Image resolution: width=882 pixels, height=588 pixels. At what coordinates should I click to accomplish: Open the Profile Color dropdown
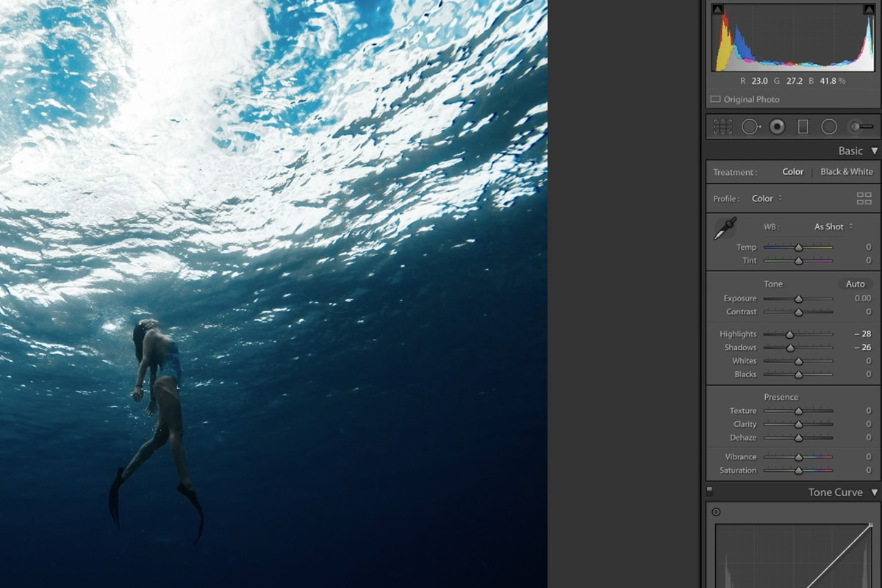767,198
